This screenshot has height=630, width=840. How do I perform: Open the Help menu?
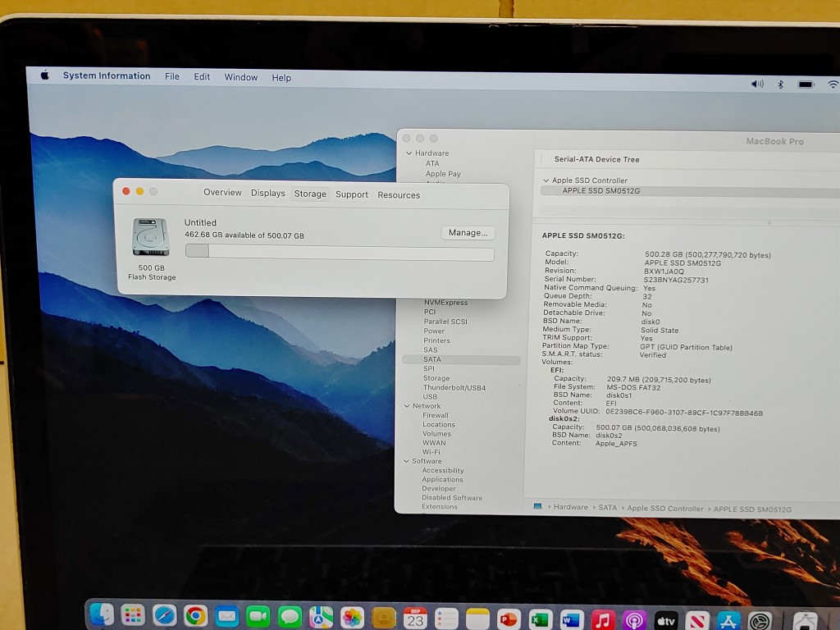pyautogui.click(x=281, y=78)
